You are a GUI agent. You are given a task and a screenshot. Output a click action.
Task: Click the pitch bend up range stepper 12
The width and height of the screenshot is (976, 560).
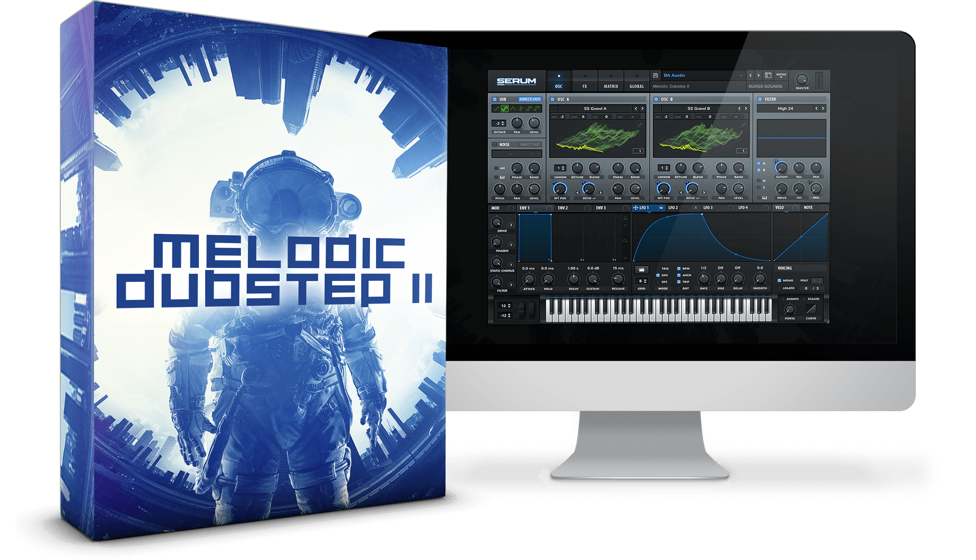(x=505, y=306)
